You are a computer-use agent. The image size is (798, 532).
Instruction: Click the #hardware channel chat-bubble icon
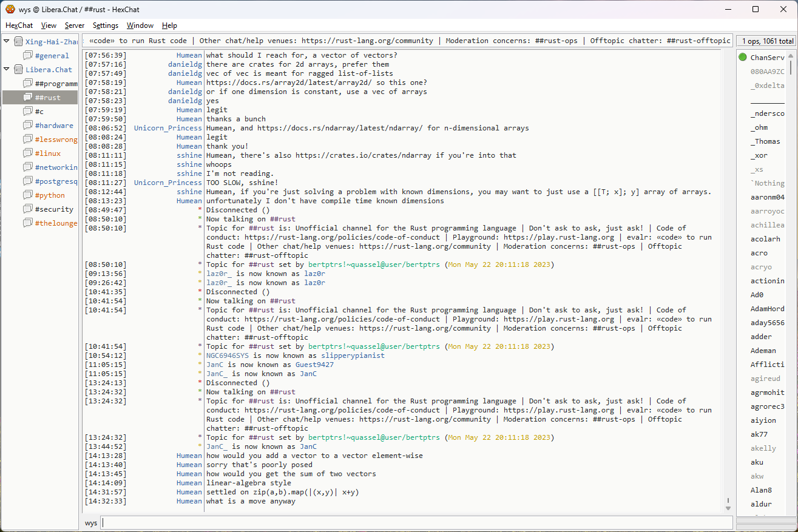click(28, 126)
